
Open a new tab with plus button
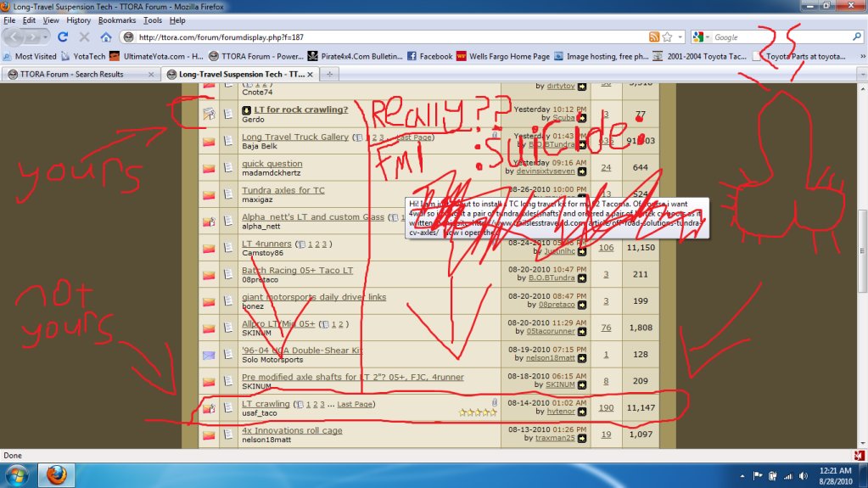pos(329,74)
